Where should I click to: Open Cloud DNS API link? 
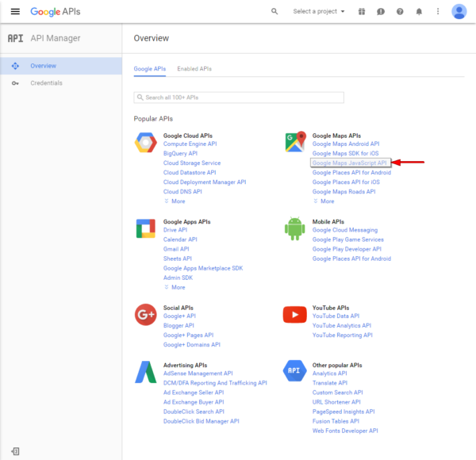point(182,192)
